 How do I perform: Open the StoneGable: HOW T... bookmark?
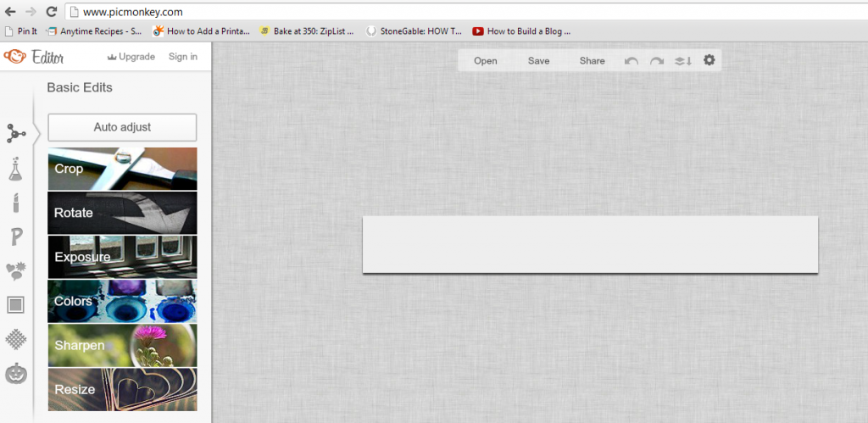coord(415,31)
